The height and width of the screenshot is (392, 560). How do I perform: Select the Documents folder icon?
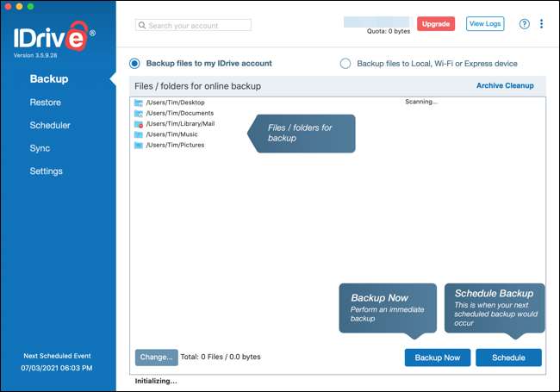pyautogui.click(x=138, y=114)
